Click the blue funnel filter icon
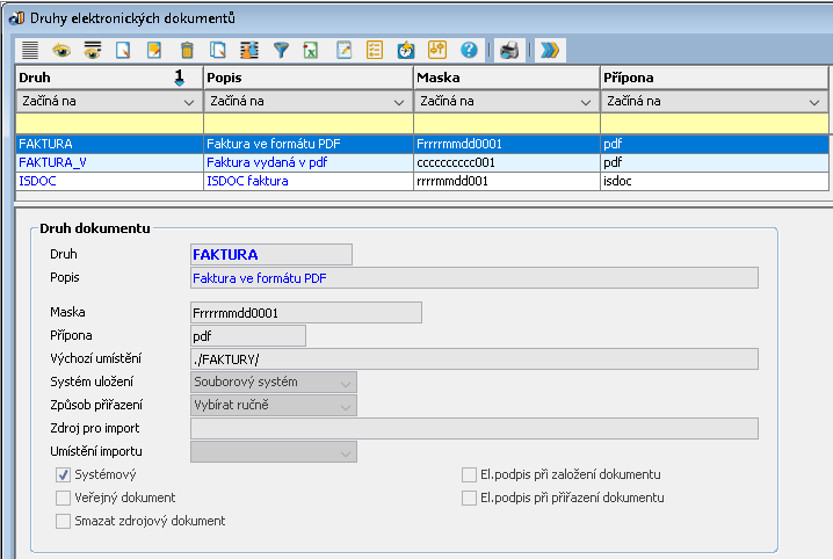The width and height of the screenshot is (833, 560). pos(281,50)
